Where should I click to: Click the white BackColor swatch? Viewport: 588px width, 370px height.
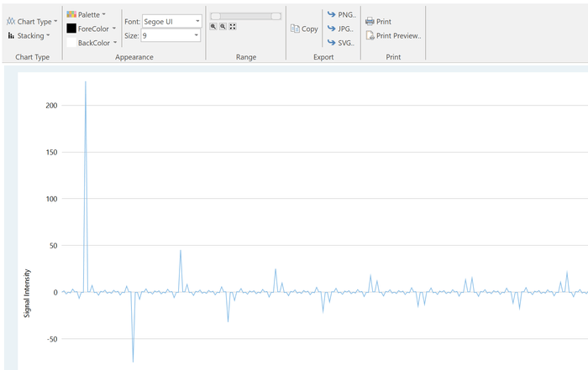(x=71, y=42)
